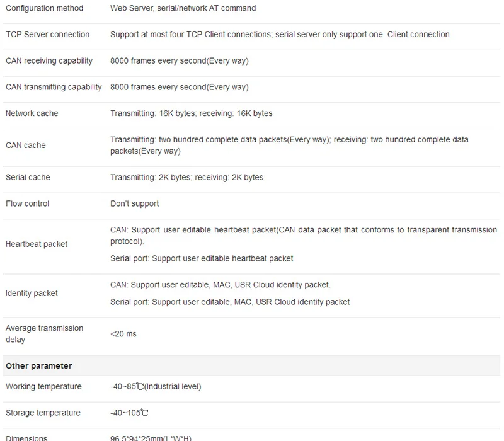Screen dimensions: 504x441
Task: Click the CAN receiving capability label
Action: pos(49,60)
